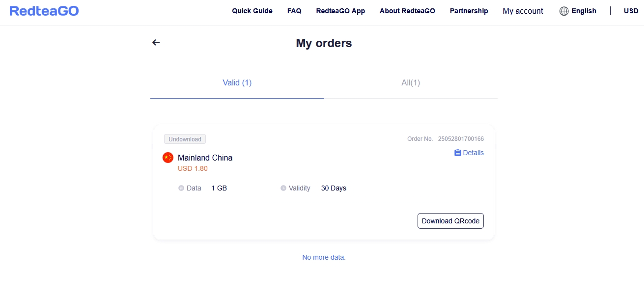Screen dimensions: 644x297
Task: Click the RedteaGO logo
Action: click(44, 11)
